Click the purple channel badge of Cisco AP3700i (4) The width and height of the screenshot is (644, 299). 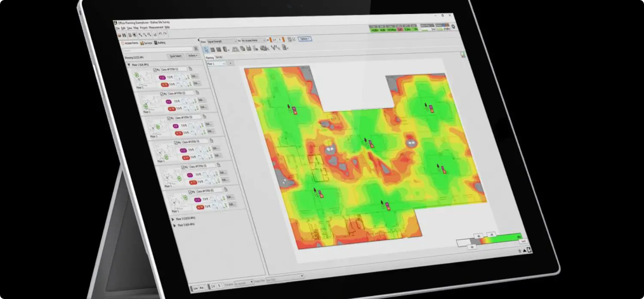click(x=183, y=150)
